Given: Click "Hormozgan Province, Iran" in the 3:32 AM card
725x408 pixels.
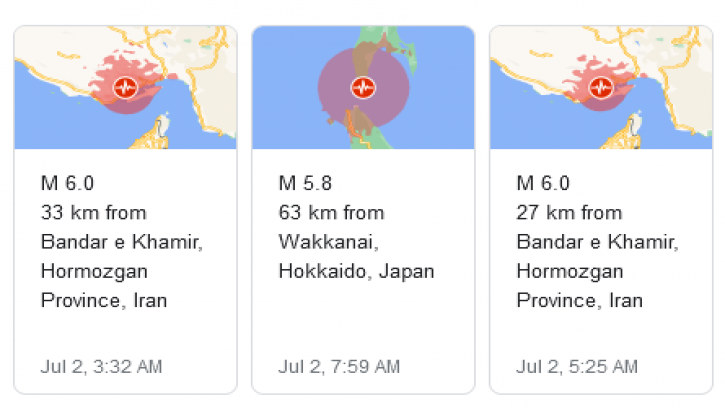Looking at the screenshot, I should pyautogui.click(x=104, y=285).
